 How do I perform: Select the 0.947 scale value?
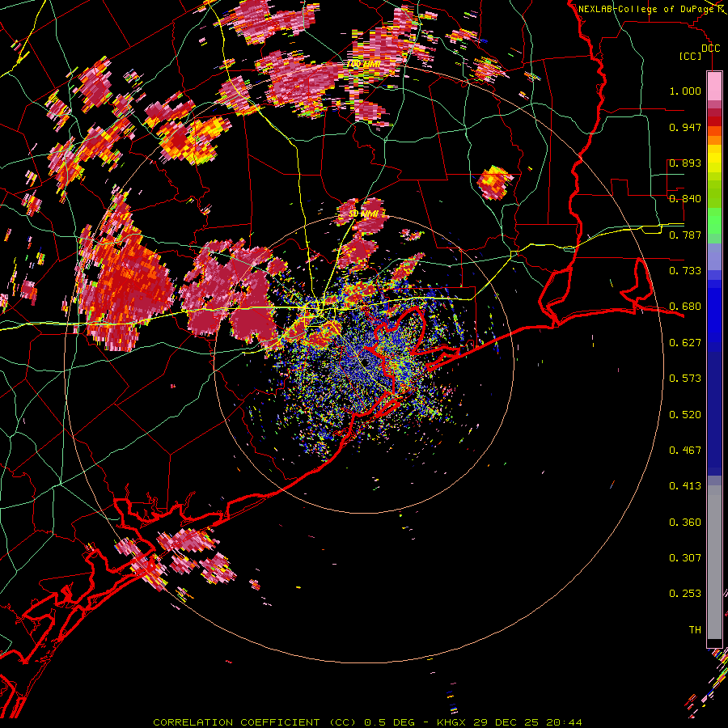pyautogui.click(x=685, y=127)
